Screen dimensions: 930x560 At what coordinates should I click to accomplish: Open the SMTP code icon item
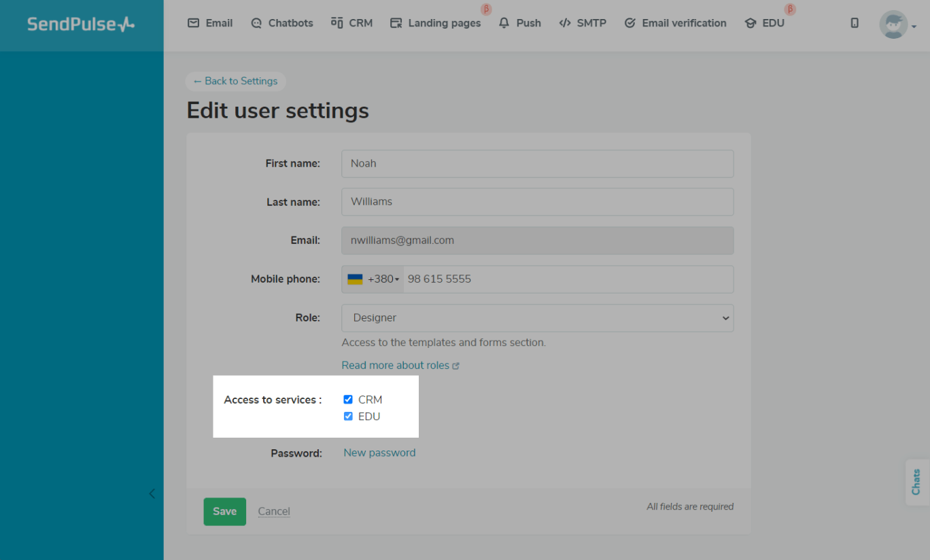(x=582, y=23)
